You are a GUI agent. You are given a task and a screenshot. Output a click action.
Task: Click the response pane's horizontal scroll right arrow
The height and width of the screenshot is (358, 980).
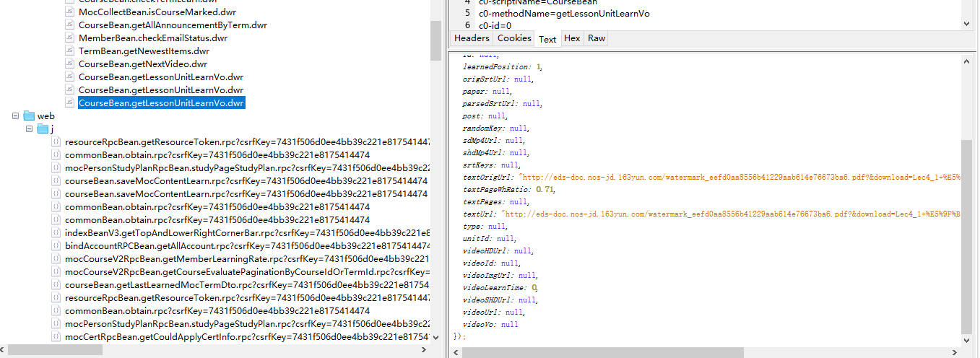coord(956,352)
